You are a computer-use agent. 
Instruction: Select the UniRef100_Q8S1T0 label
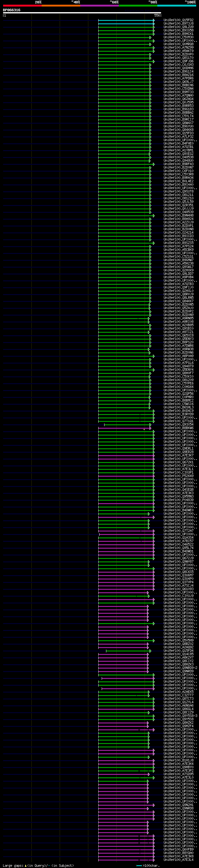[178, 58]
